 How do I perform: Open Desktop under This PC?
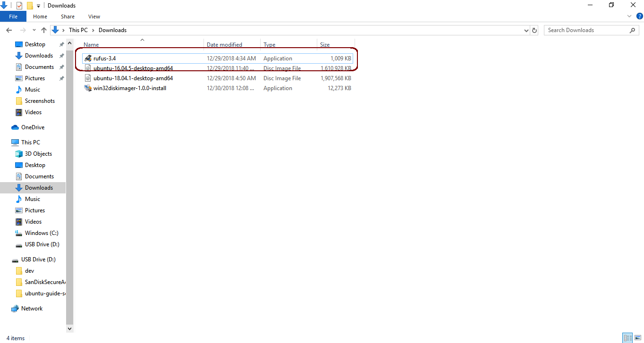click(x=35, y=165)
